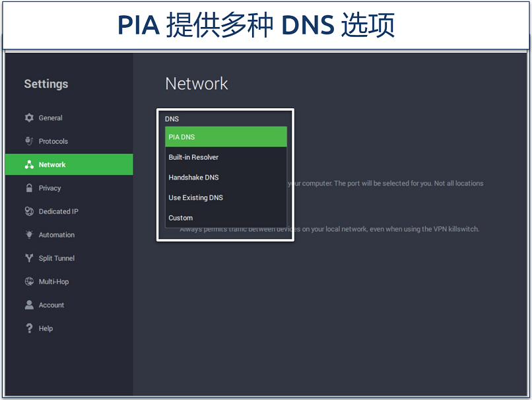
Task: Open the Help tab label
Action: point(46,329)
